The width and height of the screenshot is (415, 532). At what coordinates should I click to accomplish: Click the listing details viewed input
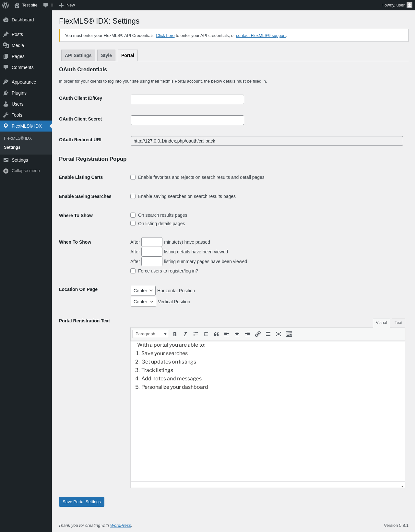point(152,252)
